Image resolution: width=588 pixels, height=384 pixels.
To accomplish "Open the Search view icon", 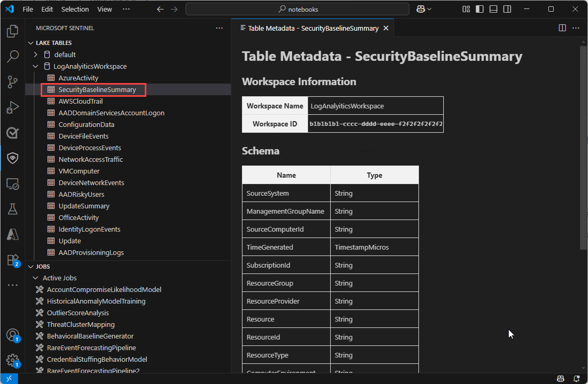I will pos(13,56).
